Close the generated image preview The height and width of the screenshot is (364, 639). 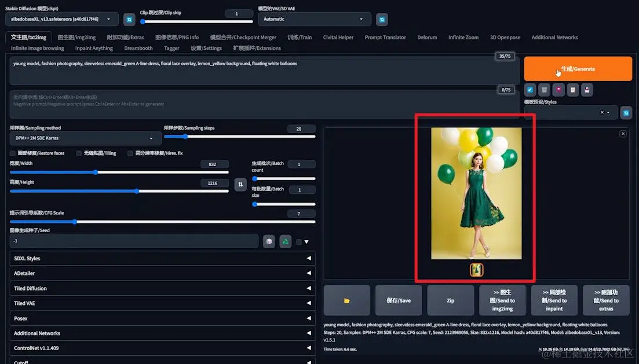coord(623,134)
